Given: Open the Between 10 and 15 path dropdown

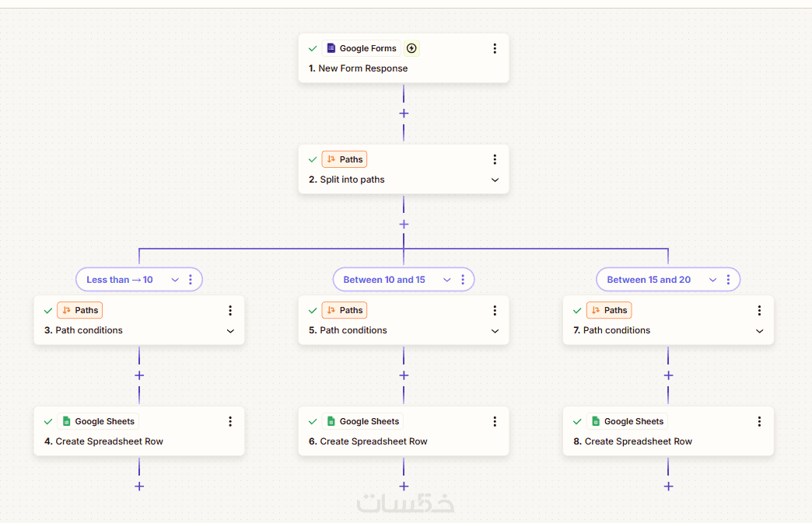Looking at the screenshot, I should (447, 280).
